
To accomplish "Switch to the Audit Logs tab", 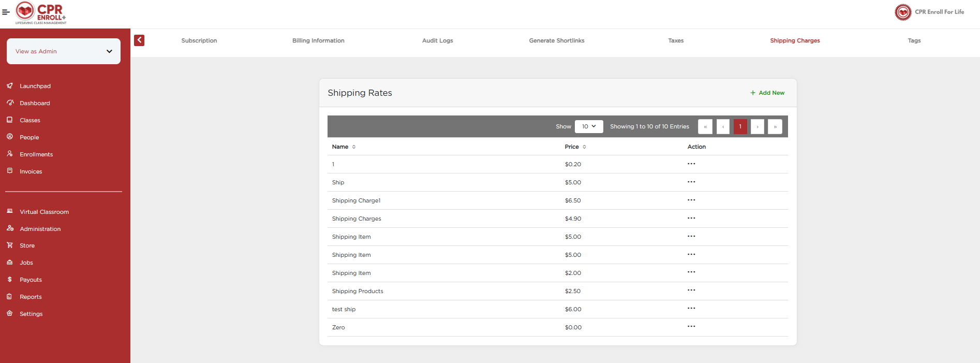I will tap(438, 40).
